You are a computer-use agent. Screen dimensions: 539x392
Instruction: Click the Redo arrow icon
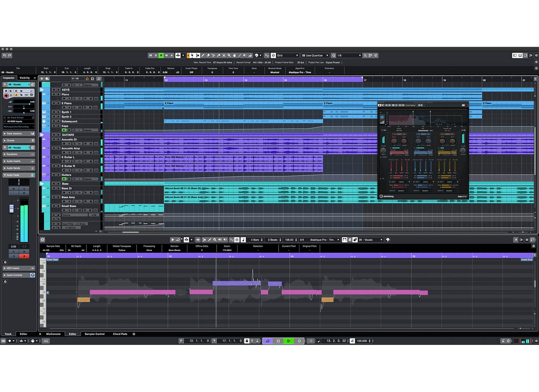click(x=10, y=55)
